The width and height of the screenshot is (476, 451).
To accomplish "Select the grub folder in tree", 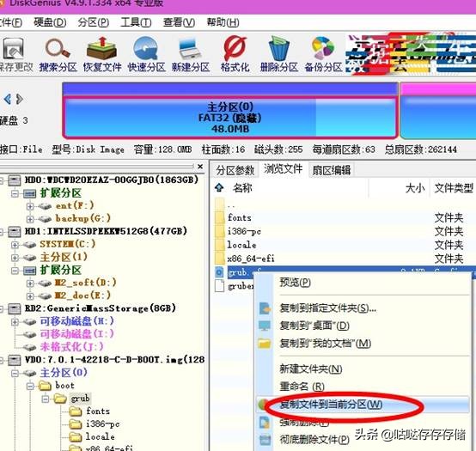I will (80, 399).
